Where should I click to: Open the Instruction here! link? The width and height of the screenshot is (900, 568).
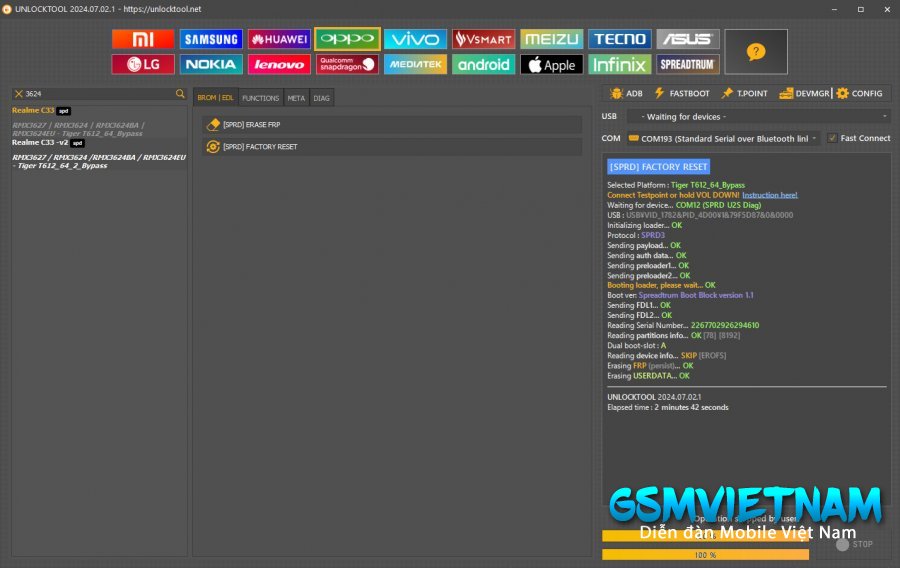770,195
